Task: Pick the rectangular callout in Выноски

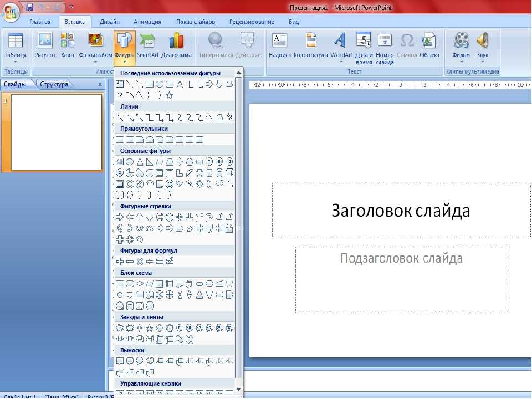Action: point(120,361)
